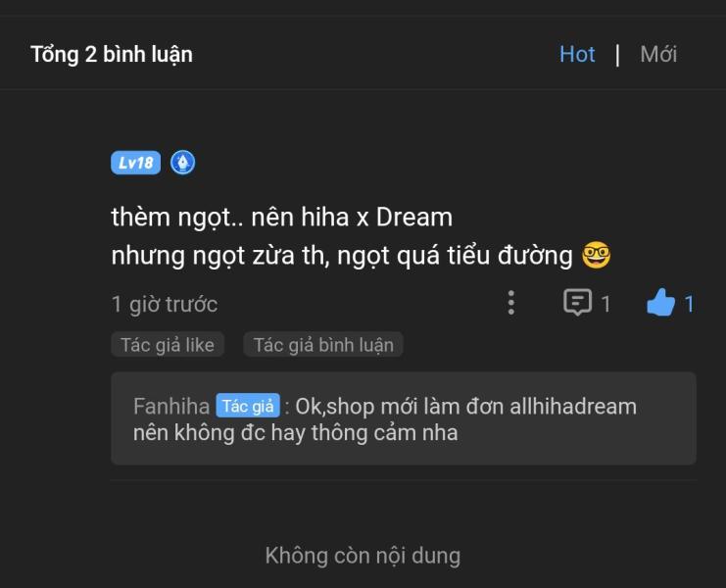
Task: Click the blue "Tác giả" badge
Action: (248, 406)
